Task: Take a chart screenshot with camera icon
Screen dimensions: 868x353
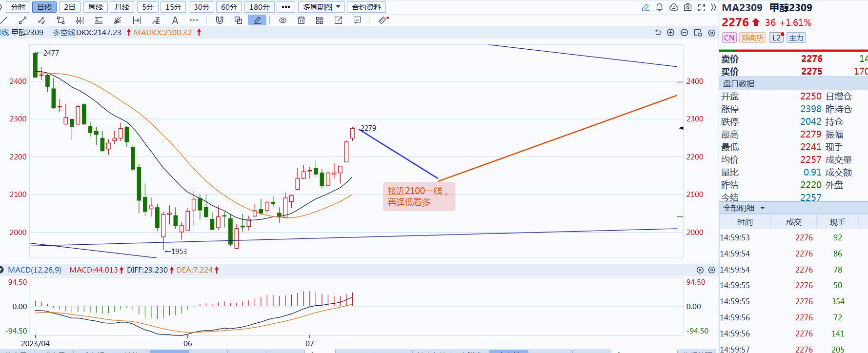Action: point(687,7)
